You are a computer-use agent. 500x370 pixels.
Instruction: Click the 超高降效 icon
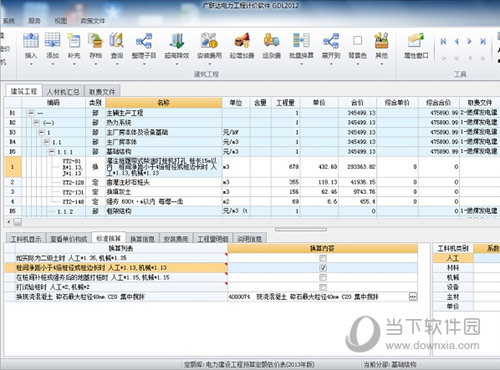(177, 41)
